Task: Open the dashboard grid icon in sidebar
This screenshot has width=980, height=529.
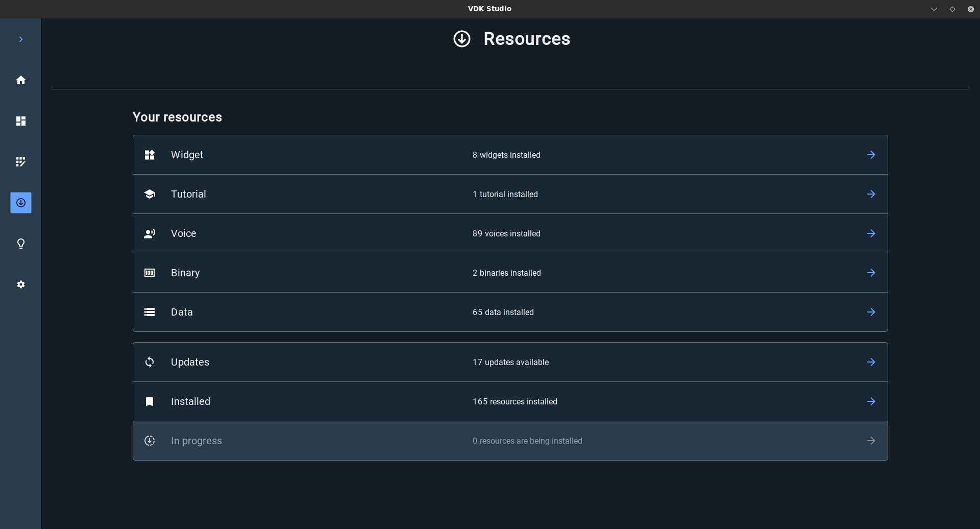Action: (x=21, y=121)
